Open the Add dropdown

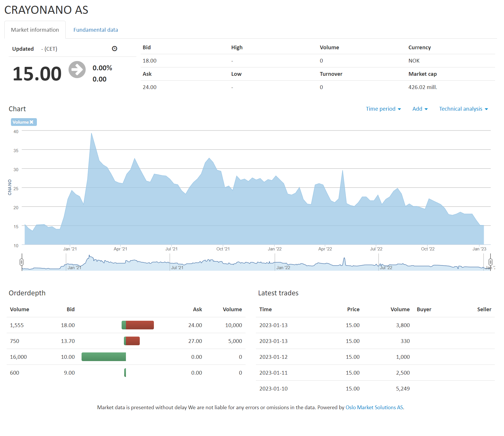[420, 109]
